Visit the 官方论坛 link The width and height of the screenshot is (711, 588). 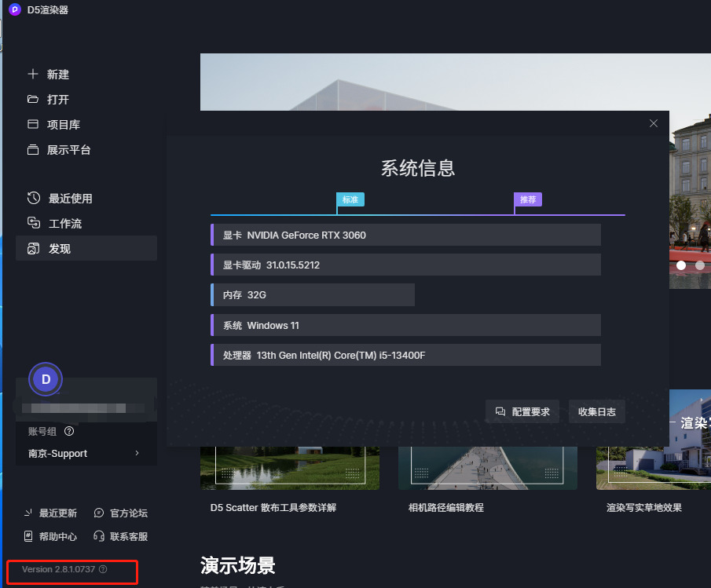coord(129,513)
